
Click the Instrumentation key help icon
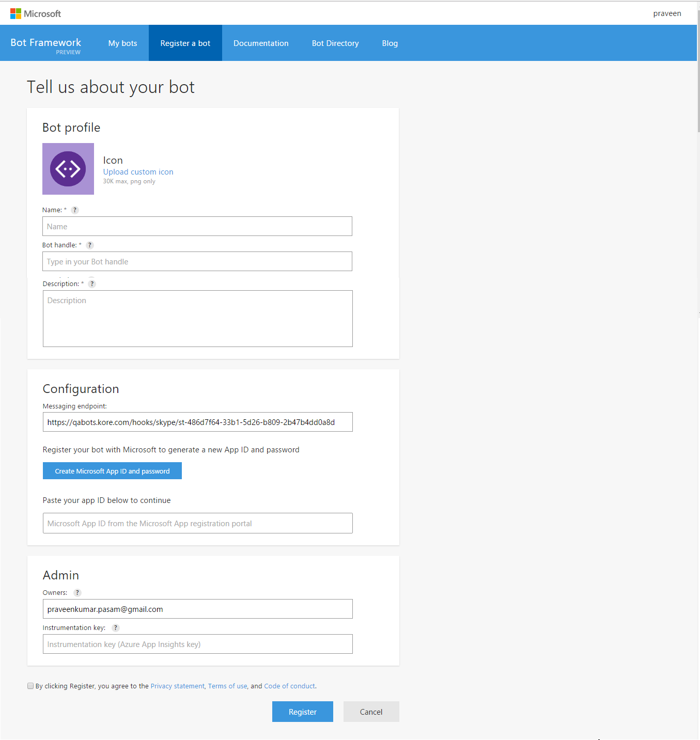tap(116, 628)
